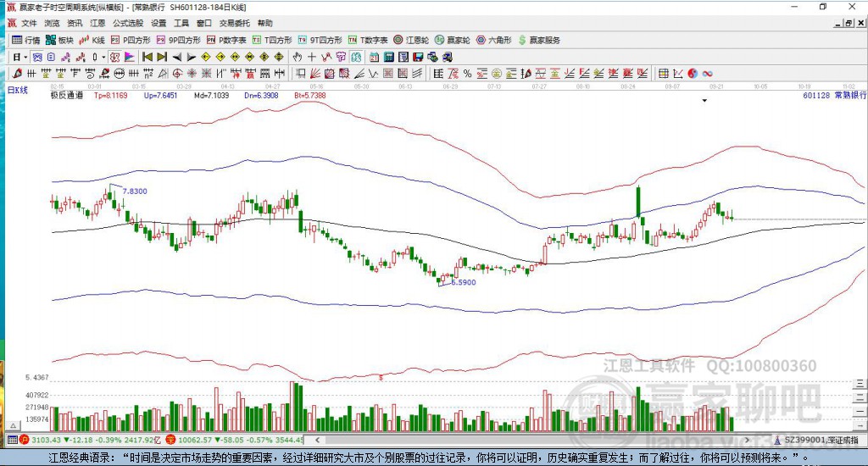Open the 设置 menu

point(159,23)
